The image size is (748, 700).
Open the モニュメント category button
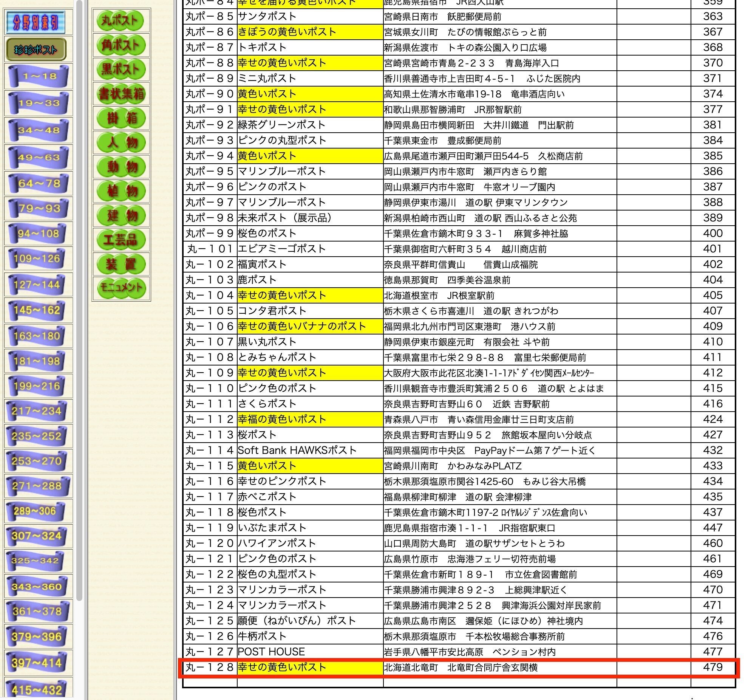[x=121, y=288]
